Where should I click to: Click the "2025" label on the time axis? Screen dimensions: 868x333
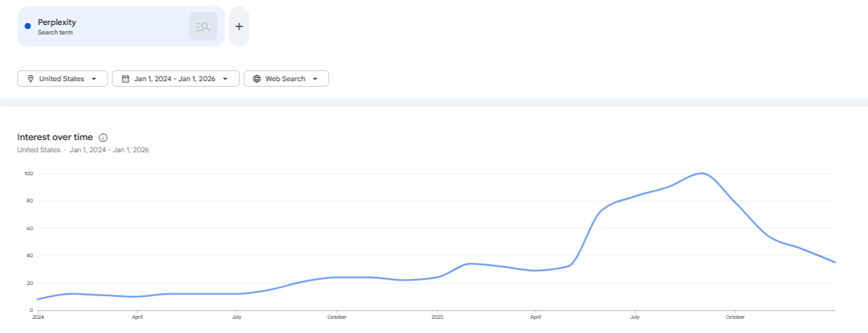(x=436, y=317)
